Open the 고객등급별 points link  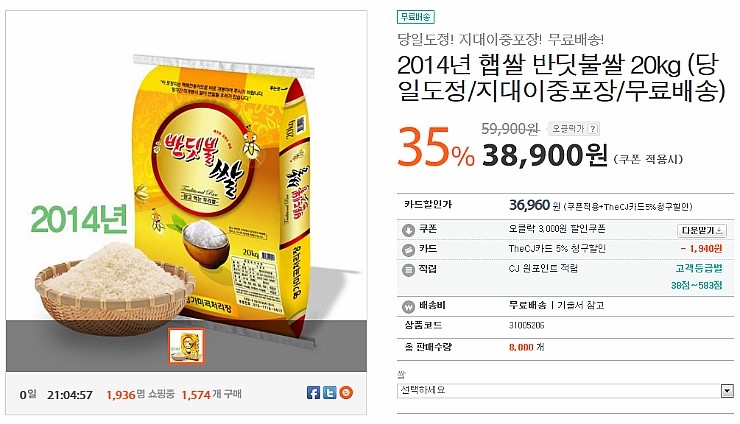[x=698, y=269]
